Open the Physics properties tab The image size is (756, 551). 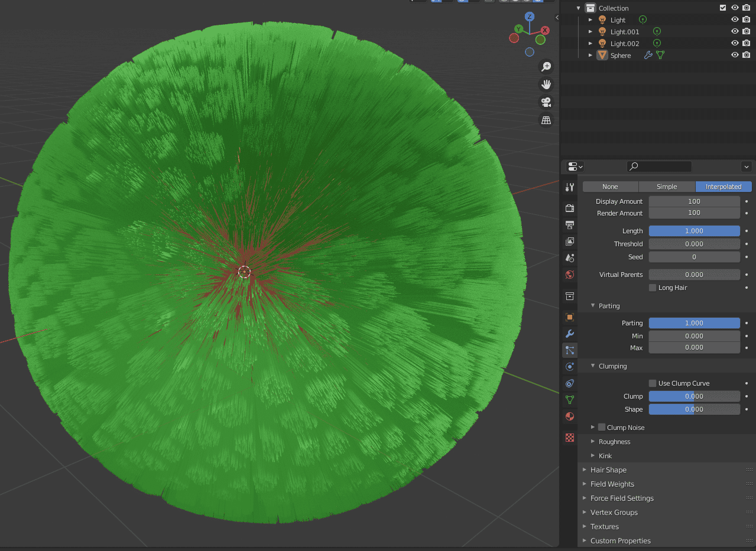(x=569, y=367)
